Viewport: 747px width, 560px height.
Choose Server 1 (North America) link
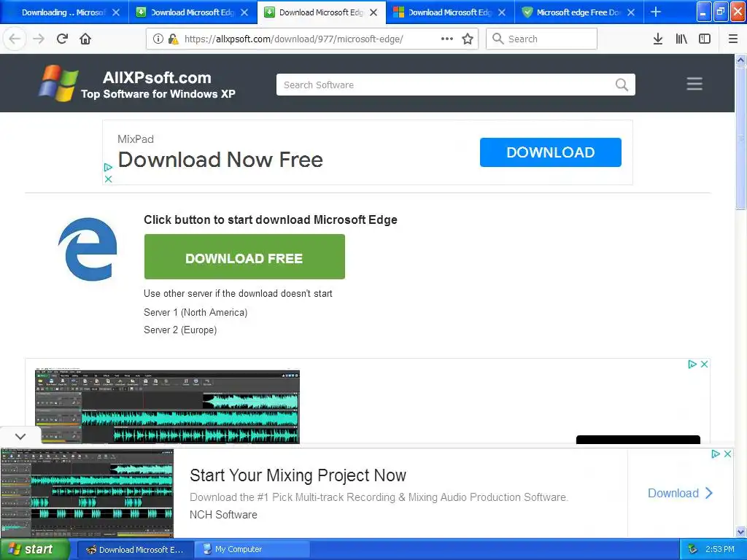tap(196, 312)
